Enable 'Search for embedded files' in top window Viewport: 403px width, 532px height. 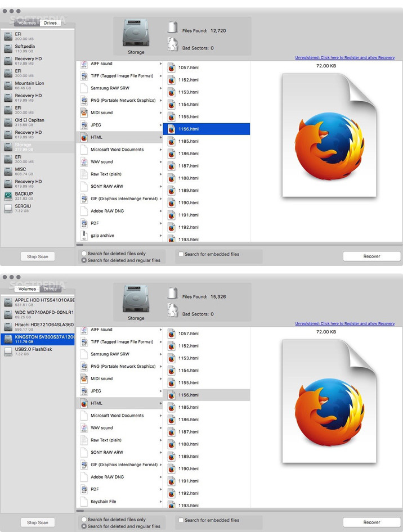[x=181, y=254]
